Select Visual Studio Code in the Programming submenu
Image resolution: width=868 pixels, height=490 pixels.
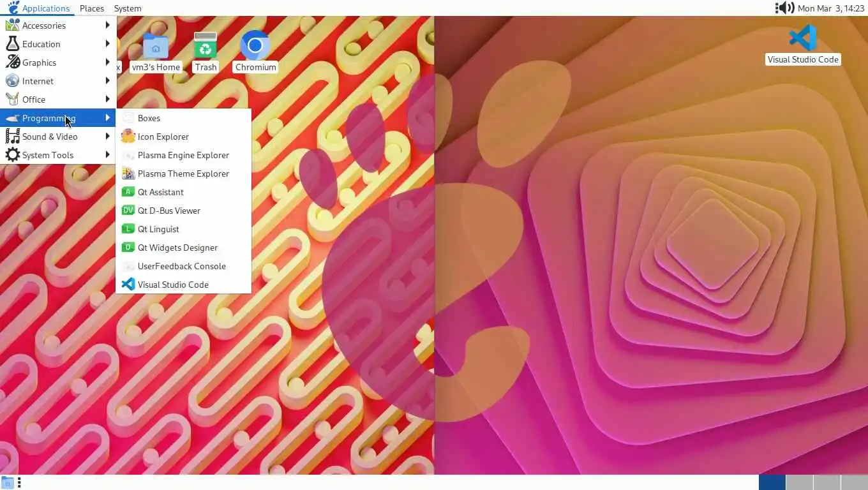tap(183, 285)
